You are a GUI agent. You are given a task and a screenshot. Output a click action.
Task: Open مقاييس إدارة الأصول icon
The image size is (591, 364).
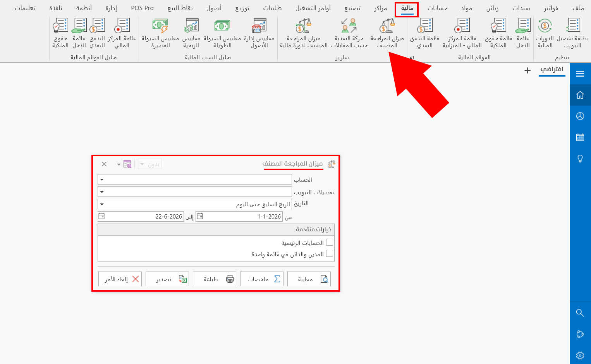tap(259, 33)
